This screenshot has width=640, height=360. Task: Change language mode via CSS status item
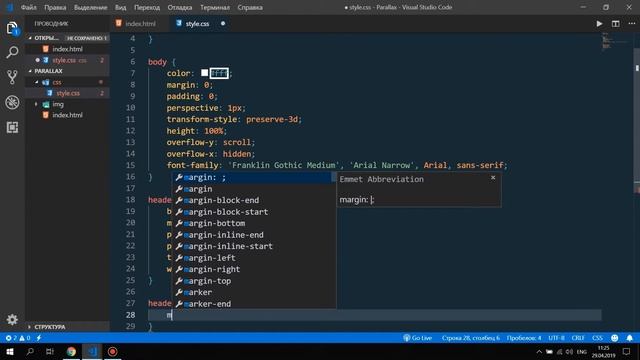(597, 338)
